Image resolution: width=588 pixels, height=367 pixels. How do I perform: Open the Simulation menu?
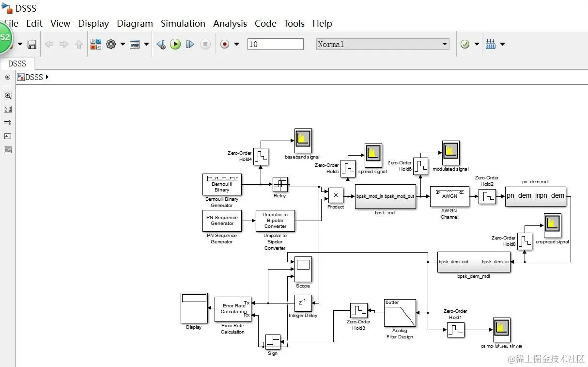pos(183,23)
